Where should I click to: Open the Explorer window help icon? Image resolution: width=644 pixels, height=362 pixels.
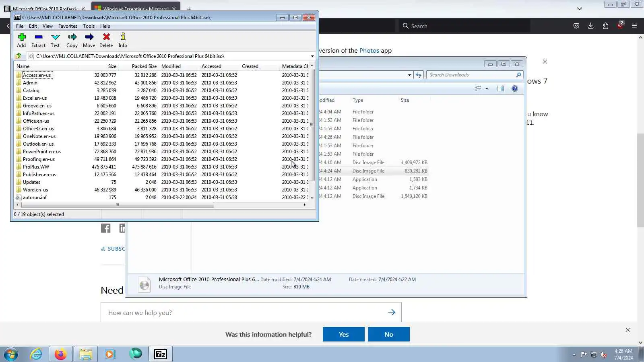(x=515, y=88)
